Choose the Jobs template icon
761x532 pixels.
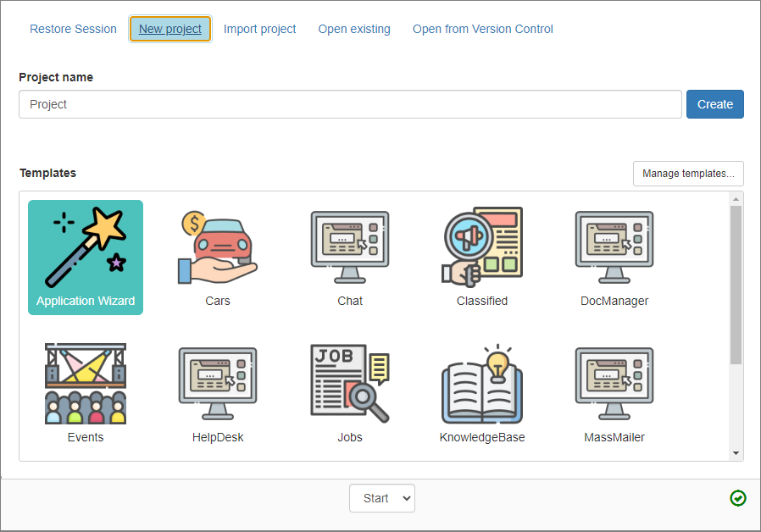[350, 384]
